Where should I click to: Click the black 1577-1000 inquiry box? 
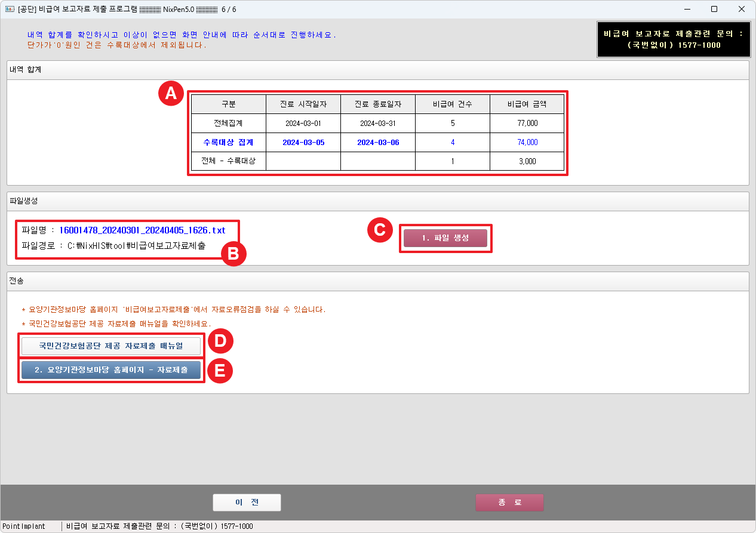(673, 40)
